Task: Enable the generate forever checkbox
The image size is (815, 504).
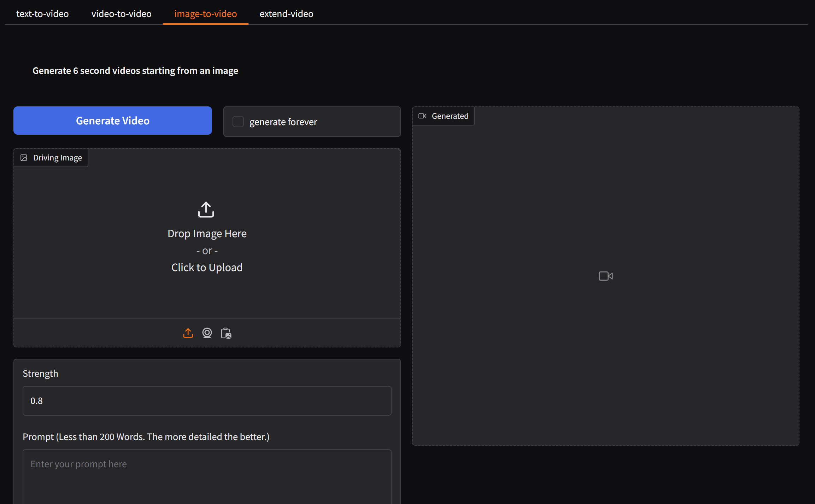Action: point(238,121)
